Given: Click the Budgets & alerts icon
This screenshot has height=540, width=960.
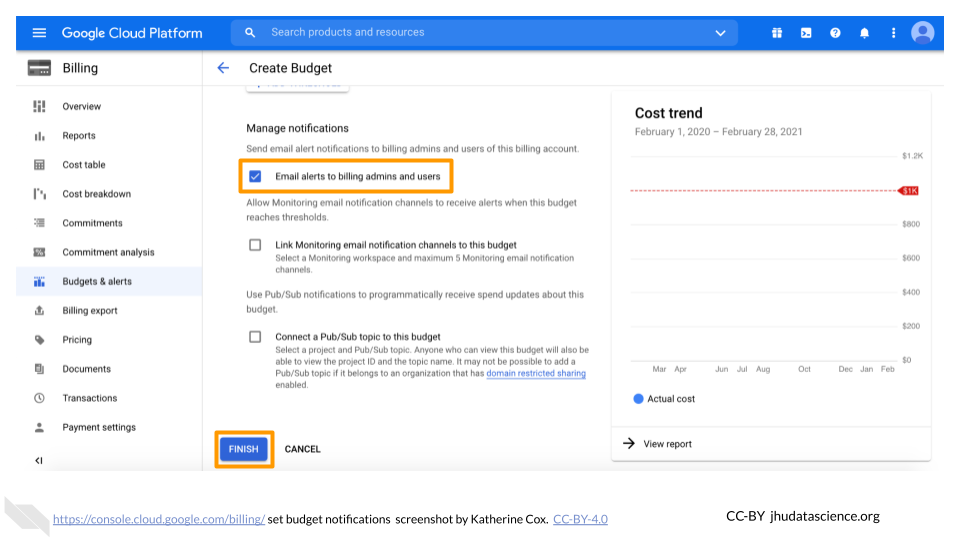Looking at the screenshot, I should point(39,282).
